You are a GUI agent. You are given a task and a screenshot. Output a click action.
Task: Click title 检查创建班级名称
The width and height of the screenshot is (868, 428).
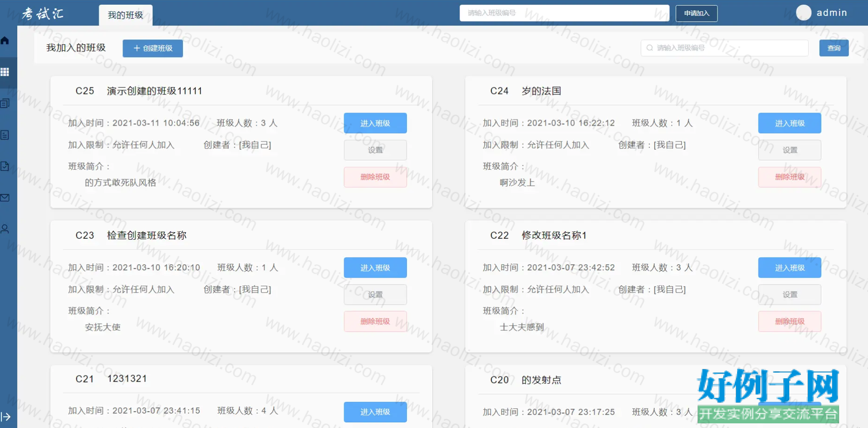point(147,235)
